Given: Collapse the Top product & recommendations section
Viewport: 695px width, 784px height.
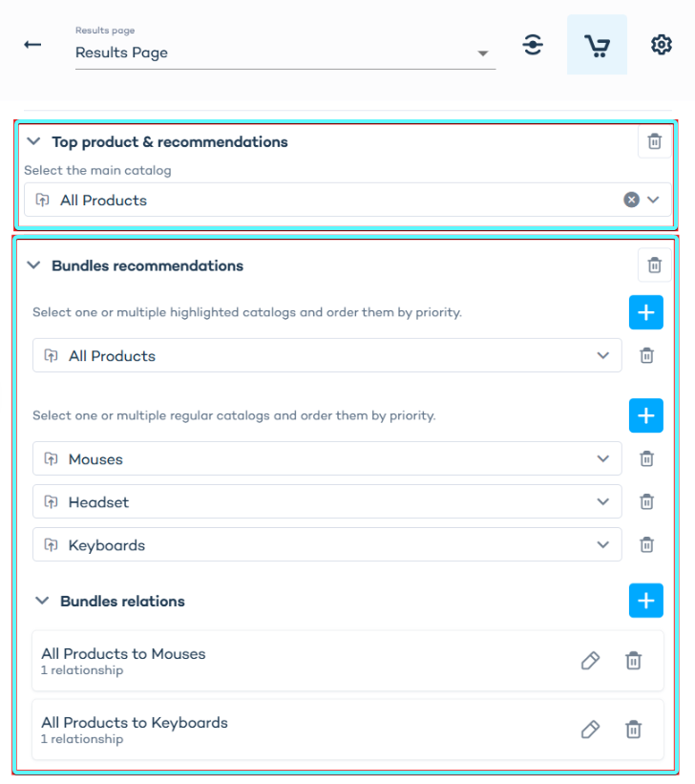Looking at the screenshot, I should [x=33, y=141].
